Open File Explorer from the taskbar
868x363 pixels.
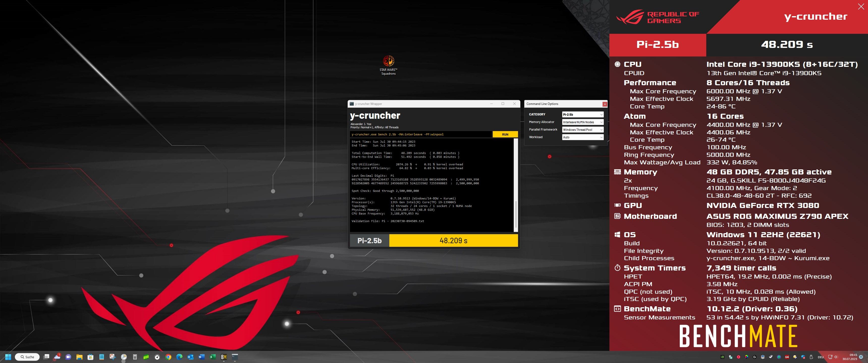click(x=79, y=357)
